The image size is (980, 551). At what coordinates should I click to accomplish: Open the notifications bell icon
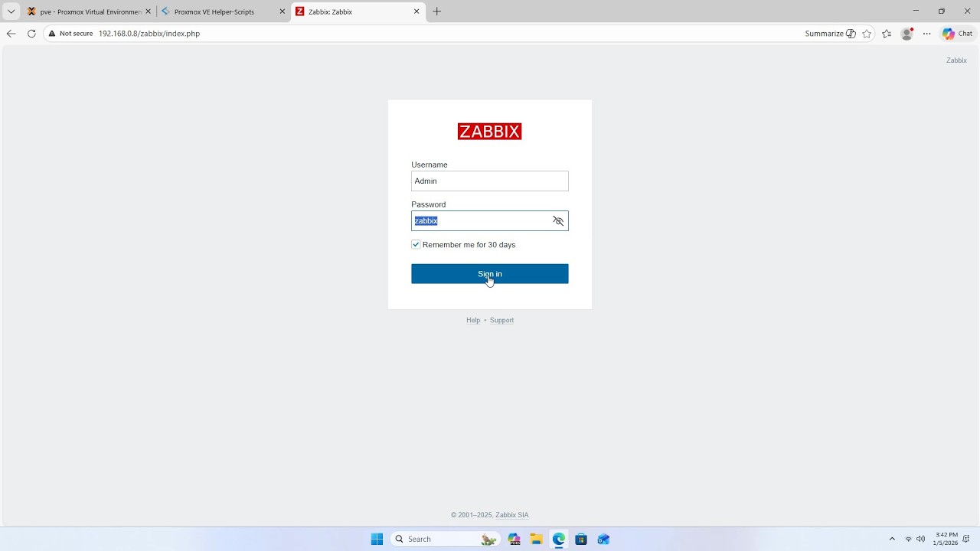(x=966, y=540)
